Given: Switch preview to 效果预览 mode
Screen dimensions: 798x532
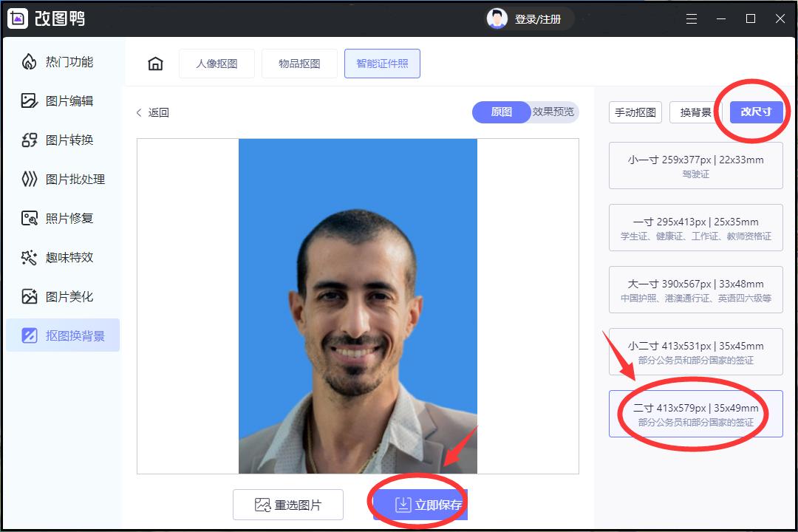Looking at the screenshot, I should [x=553, y=112].
